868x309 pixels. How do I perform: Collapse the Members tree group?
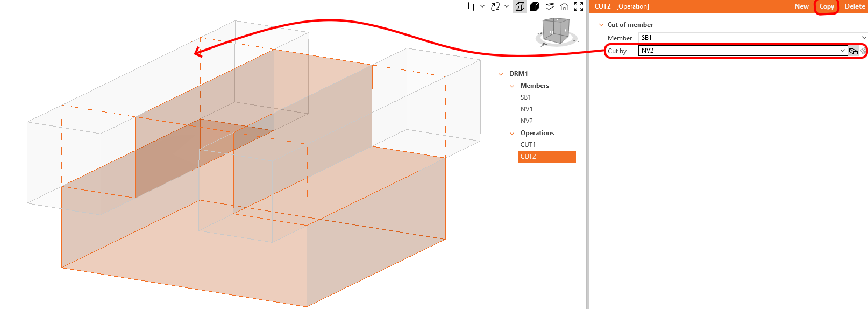pyautogui.click(x=512, y=86)
